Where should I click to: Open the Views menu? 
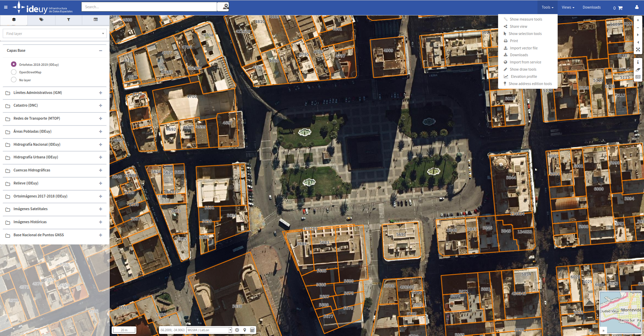coord(568,8)
